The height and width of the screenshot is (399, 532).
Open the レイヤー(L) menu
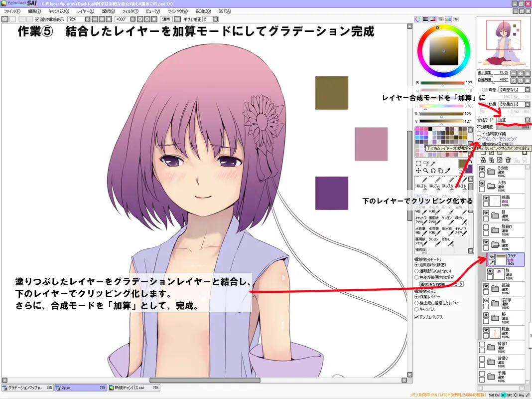tap(86, 11)
